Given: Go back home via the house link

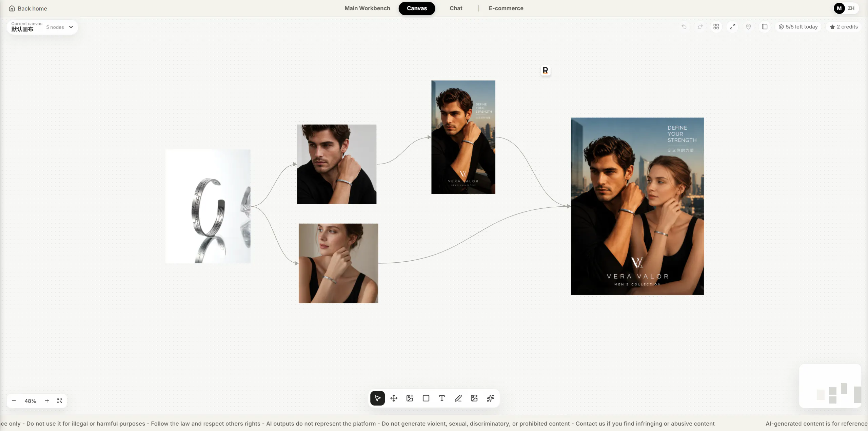Looking at the screenshot, I should [x=28, y=8].
